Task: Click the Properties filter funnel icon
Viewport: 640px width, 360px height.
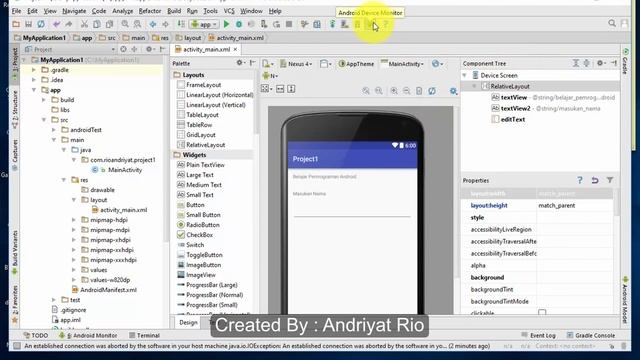Action: pyautogui.click(x=610, y=180)
